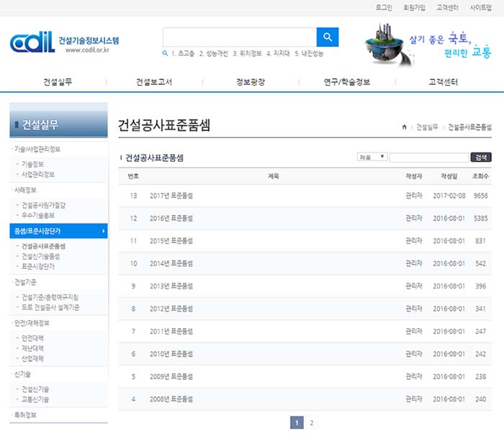Image resolution: width=504 pixels, height=436 pixels.
Task: Open the 건설보고서 main menu
Action: click(154, 82)
